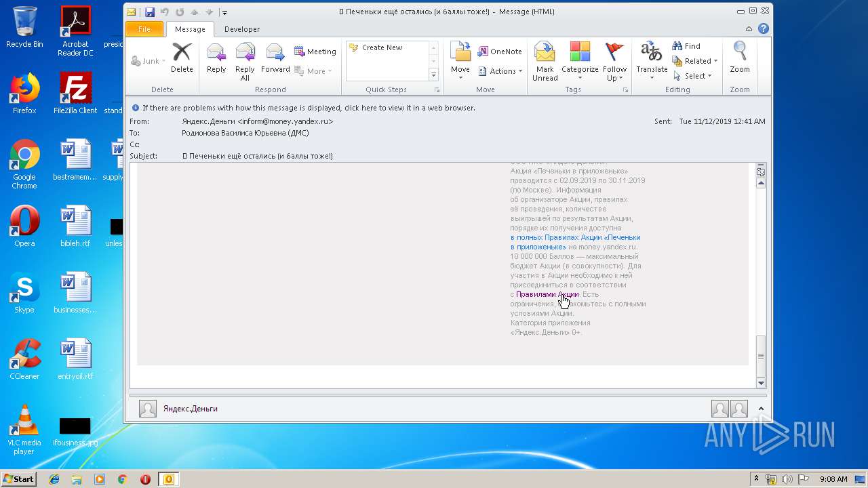Image resolution: width=868 pixels, height=488 pixels.
Task: Click the view in web browser info bar
Action: click(x=309, y=108)
